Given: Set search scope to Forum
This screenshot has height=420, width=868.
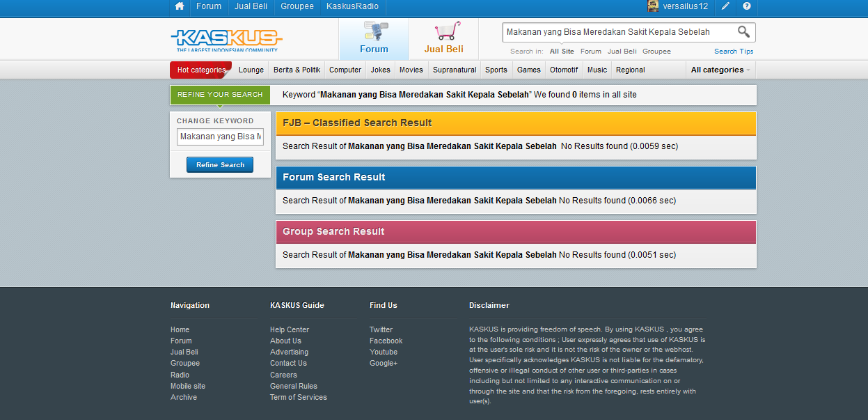Looking at the screenshot, I should [x=591, y=52].
